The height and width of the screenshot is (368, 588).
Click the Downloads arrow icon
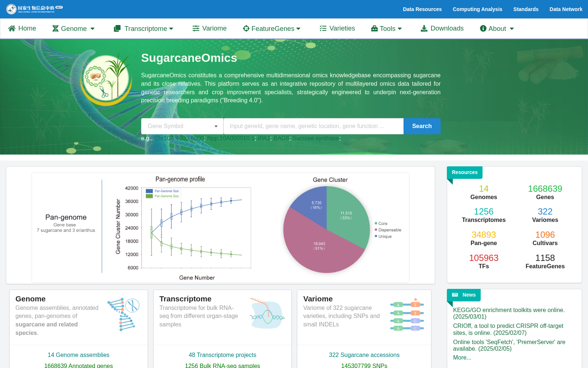424,28
